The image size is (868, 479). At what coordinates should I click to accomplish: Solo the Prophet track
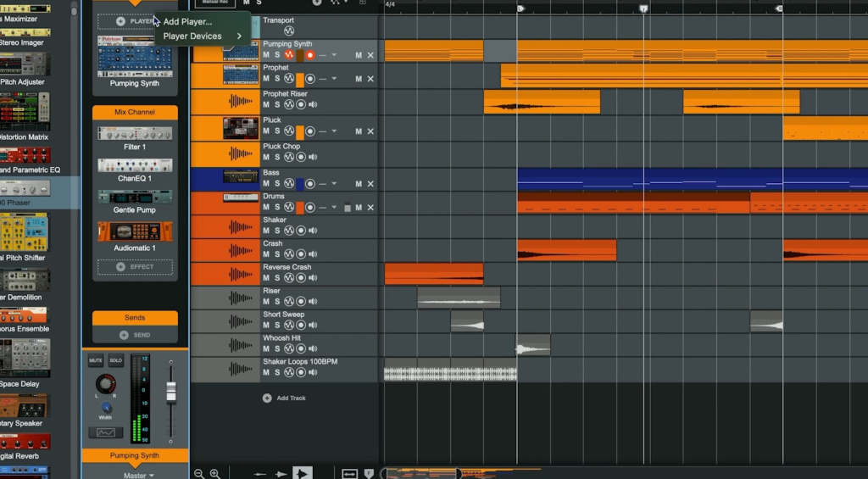tap(277, 79)
